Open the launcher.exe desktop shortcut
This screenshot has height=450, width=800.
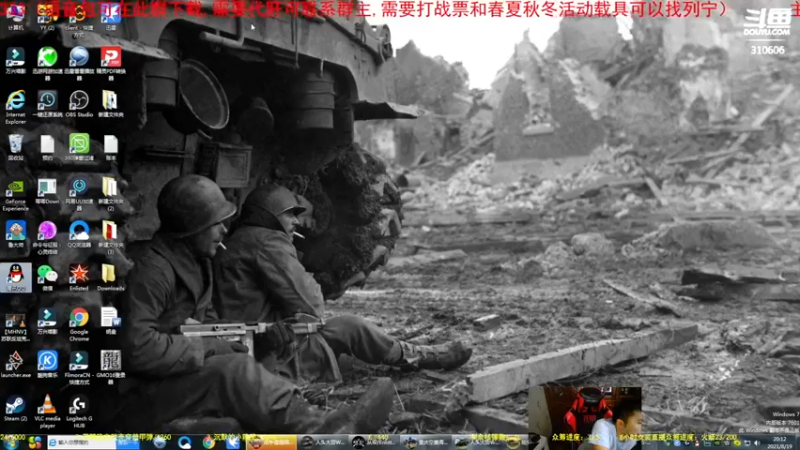pos(15,364)
